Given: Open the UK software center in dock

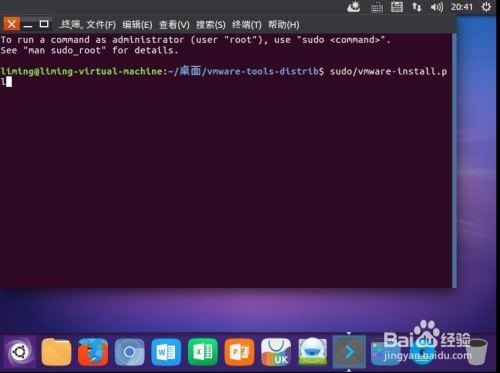Looking at the screenshot, I should (276, 352).
